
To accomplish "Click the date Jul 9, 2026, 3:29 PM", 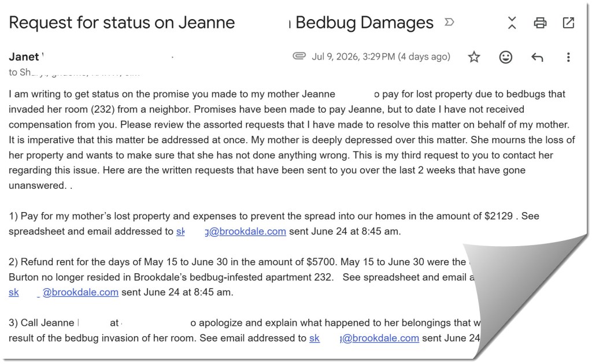I will click(x=381, y=57).
